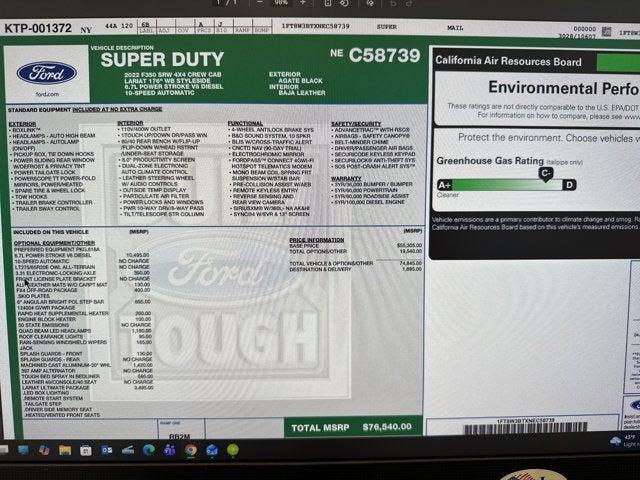This screenshot has width=640, height=480.
Task: Click TOTAL MSRP $76,540.00 box
Action: 353,427
